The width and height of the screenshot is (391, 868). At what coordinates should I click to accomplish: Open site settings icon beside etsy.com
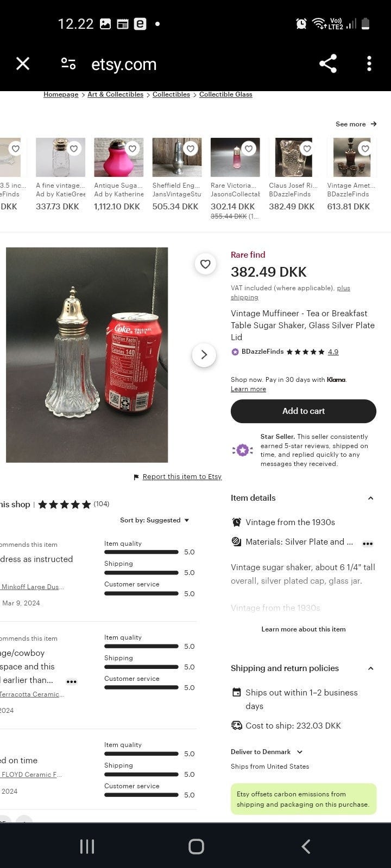click(x=68, y=64)
